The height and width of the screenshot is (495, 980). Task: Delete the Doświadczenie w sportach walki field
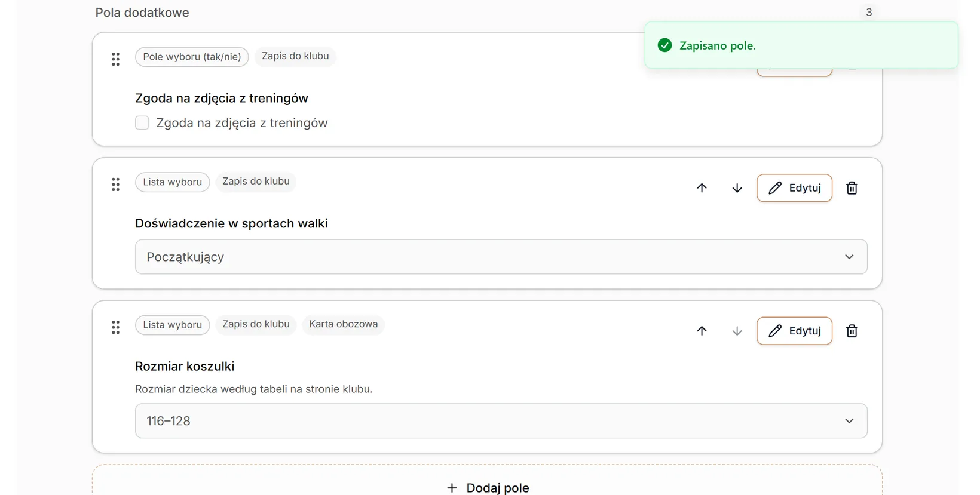pyautogui.click(x=852, y=188)
